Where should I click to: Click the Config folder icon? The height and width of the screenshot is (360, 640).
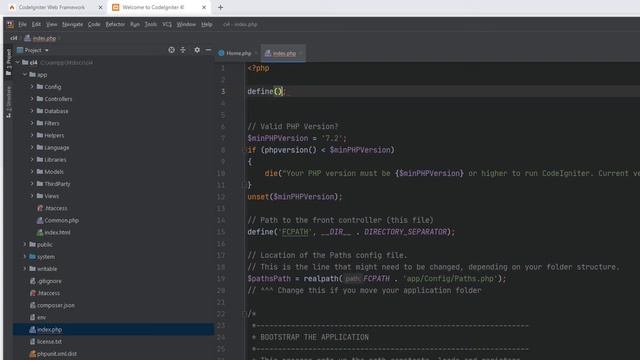coord(40,87)
